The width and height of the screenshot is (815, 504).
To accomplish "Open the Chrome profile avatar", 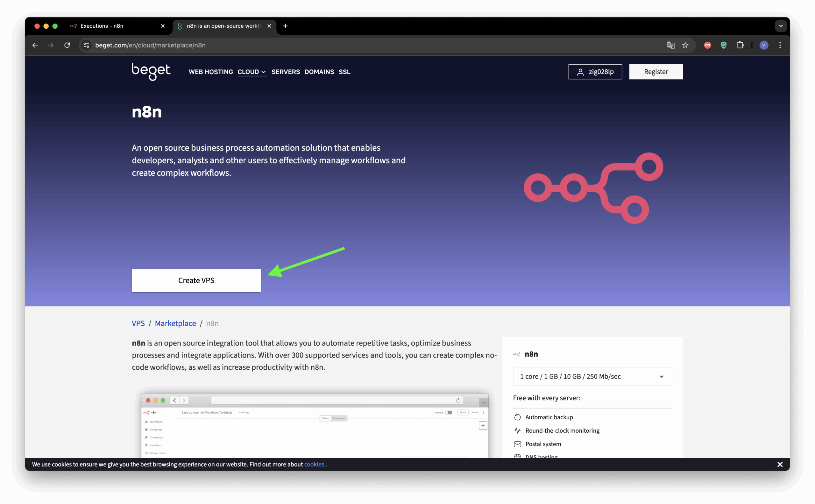I will (764, 45).
